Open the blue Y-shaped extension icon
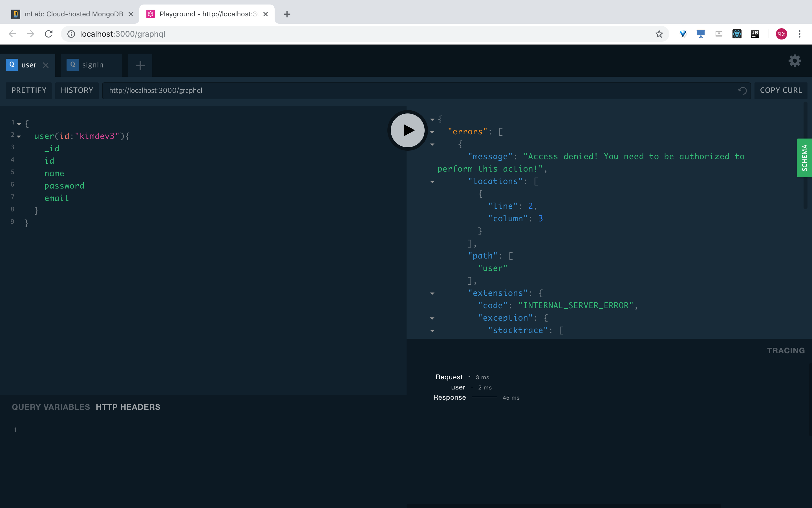This screenshot has width=812, height=508. tap(683, 34)
